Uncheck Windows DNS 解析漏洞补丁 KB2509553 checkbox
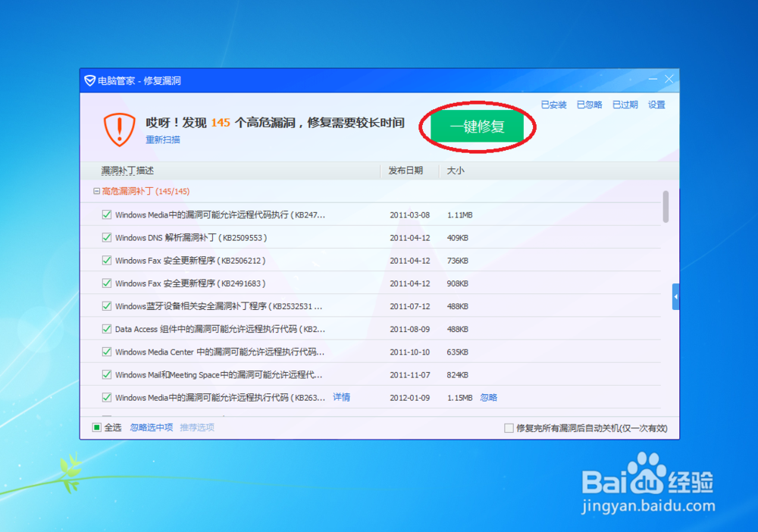The height and width of the screenshot is (532, 758). pos(107,237)
